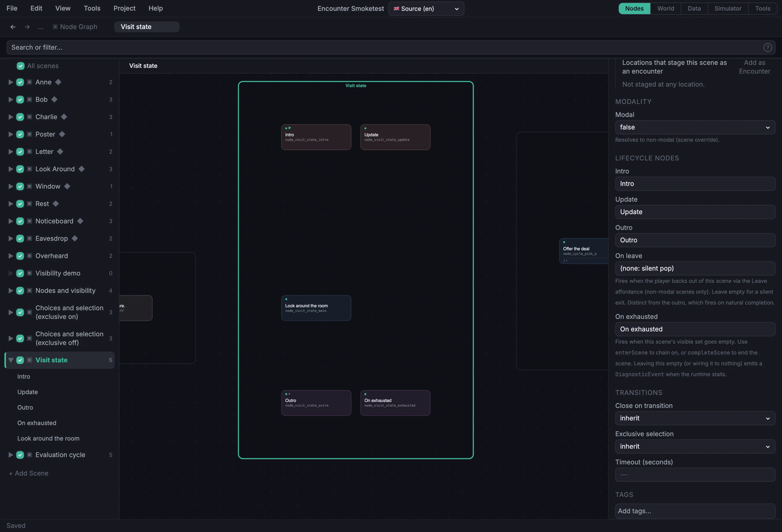Screen dimensions: 782x532
Task: Uncheck the Charlie scene checkbox
Action: [20, 117]
